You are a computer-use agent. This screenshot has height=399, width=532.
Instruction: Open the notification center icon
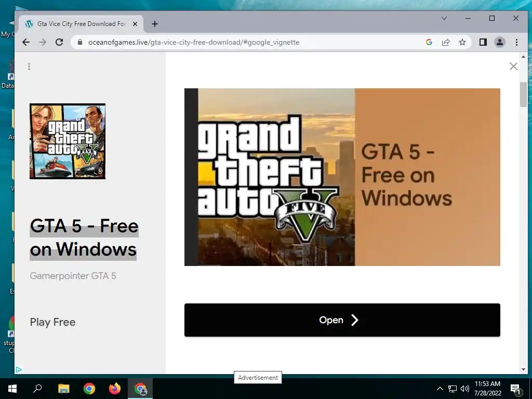(x=515, y=389)
